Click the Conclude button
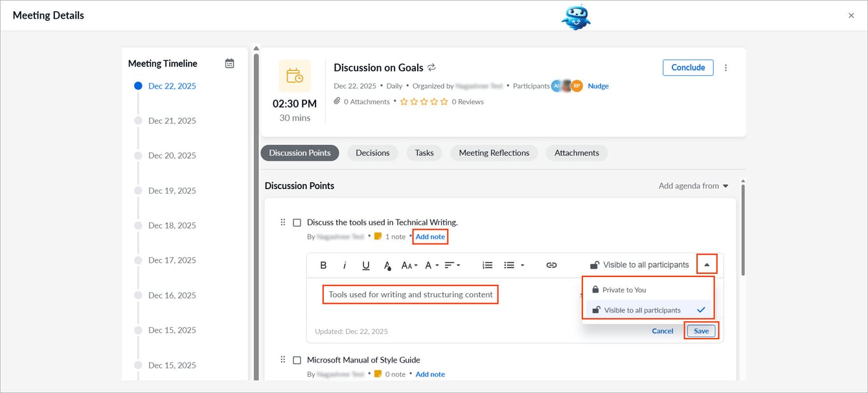Screen dimensions: 868x393 click(688, 67)
